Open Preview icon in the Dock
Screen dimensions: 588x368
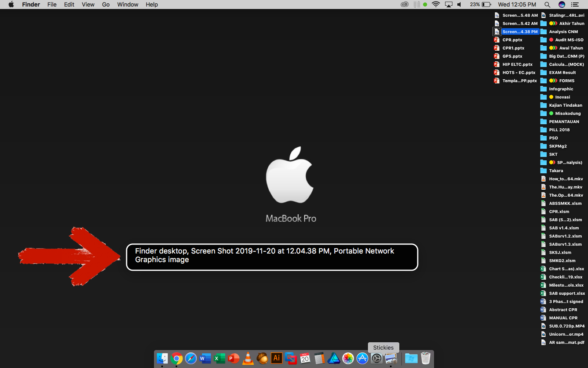tap(391, 359)
